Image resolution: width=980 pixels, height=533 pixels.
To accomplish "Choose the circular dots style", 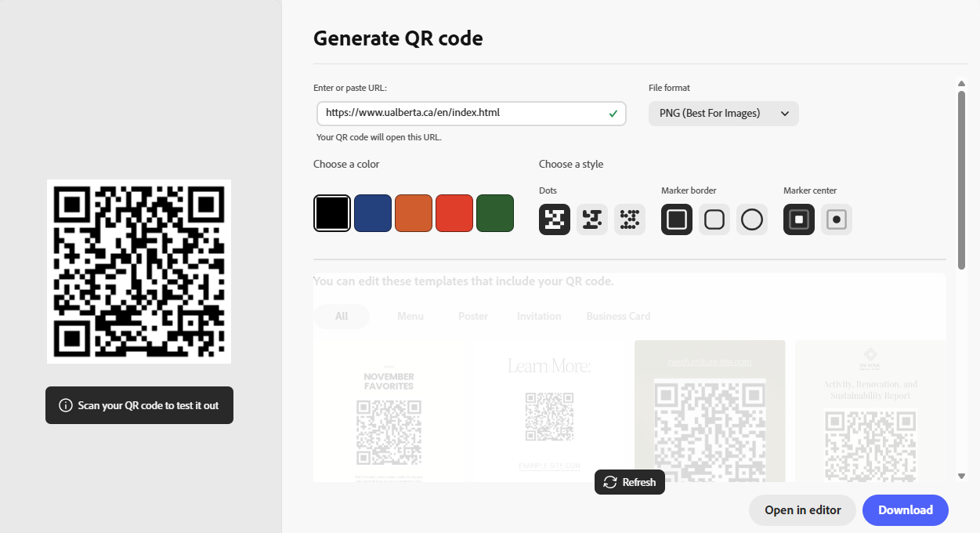I will 630,219.
